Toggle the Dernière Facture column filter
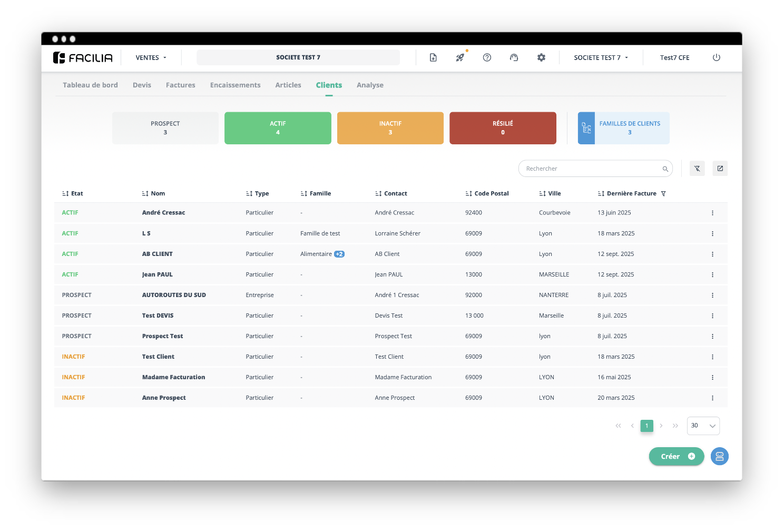784x532 pixels. click(663, 194)
